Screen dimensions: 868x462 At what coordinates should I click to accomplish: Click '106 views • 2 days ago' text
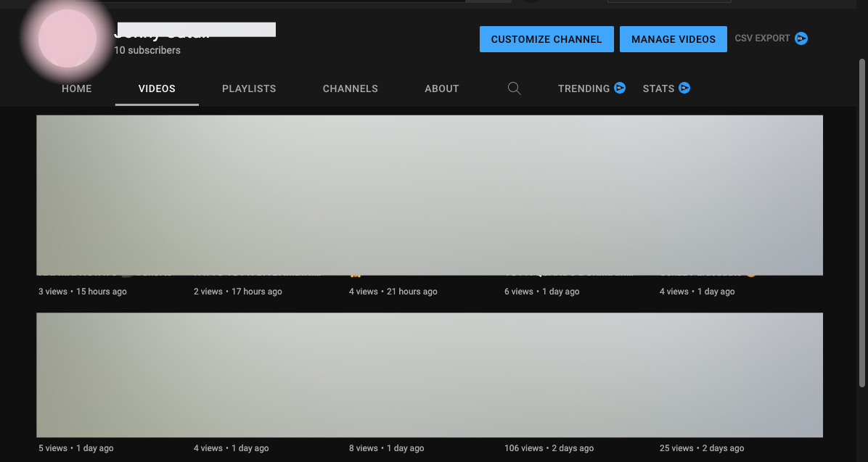[x=549, y=448]
